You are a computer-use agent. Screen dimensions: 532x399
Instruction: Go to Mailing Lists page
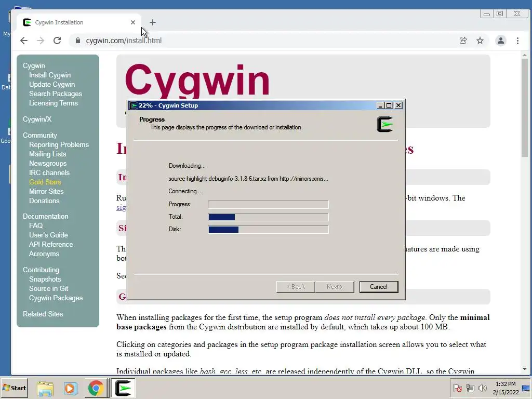(x=47, y=154)
